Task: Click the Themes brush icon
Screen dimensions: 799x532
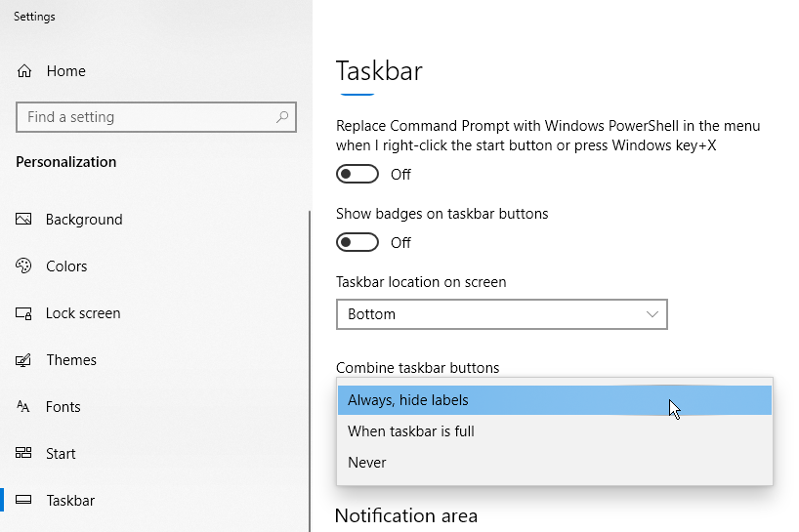Action: 23,360
